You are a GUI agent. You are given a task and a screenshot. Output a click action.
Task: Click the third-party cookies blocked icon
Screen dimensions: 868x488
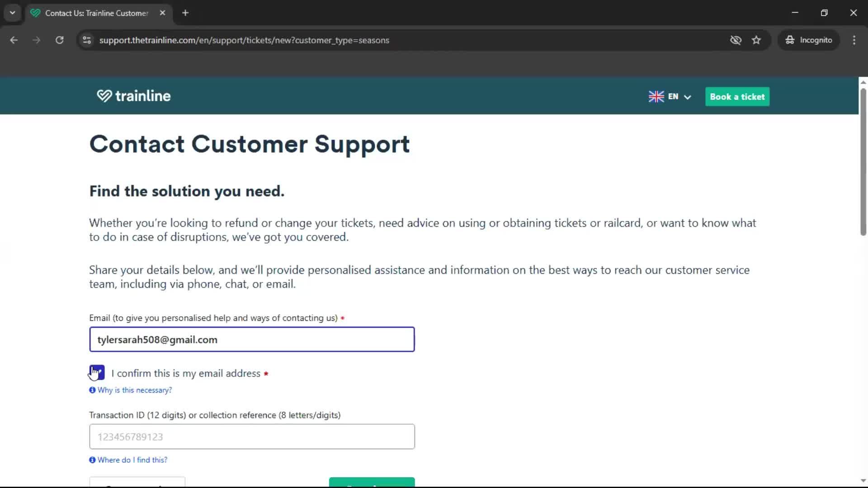click(736, 40)
